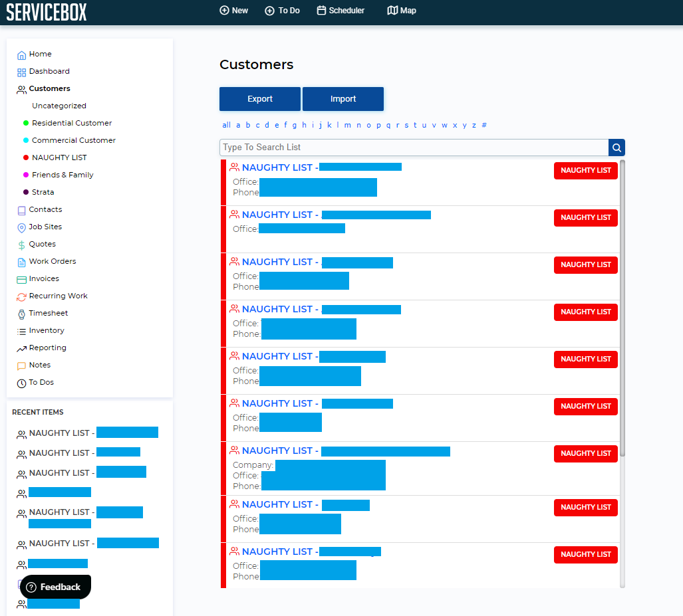Click the Invoices card icon
The width and height of the screenshot is (683, 616).
pos(21,280)
